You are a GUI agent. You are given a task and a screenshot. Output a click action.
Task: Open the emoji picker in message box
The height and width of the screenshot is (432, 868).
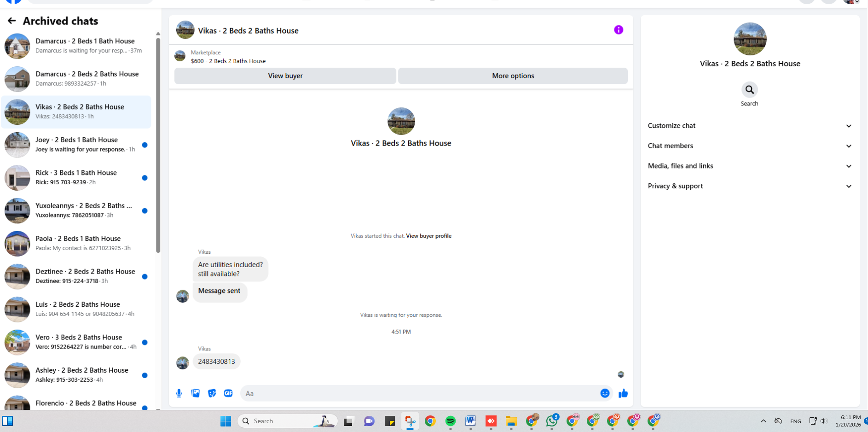[x=605, y=393]
